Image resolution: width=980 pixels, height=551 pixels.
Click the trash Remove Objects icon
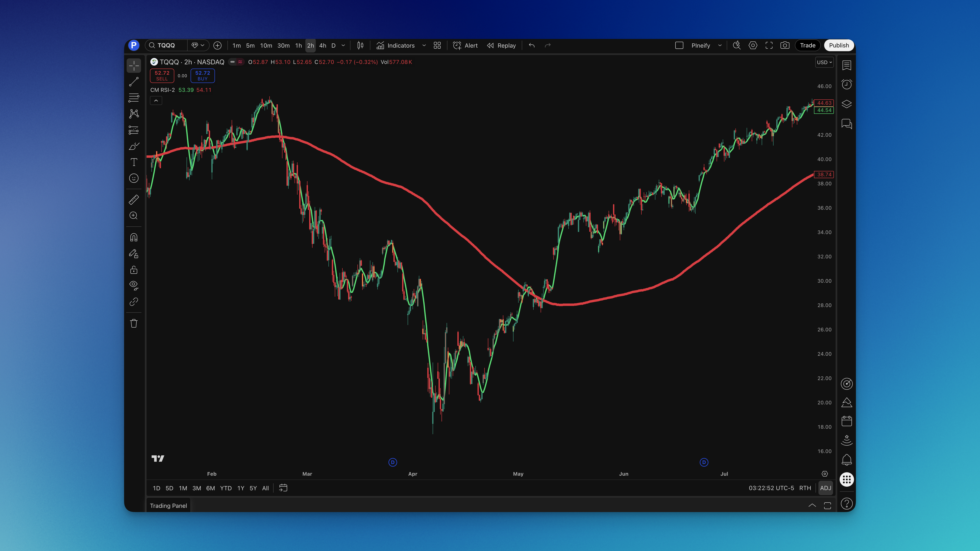pyautogui.click(x=134, y=324)
